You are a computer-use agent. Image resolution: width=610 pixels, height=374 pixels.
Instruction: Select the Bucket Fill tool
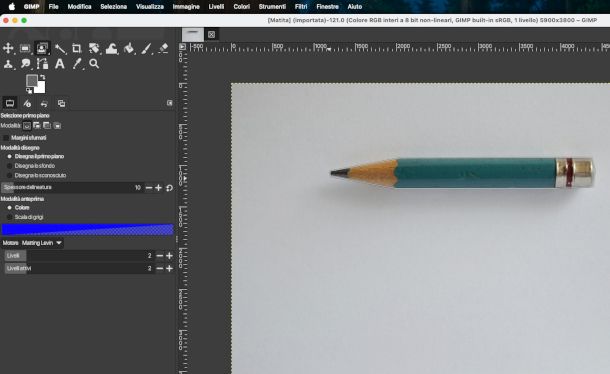(x=129, y=48)
